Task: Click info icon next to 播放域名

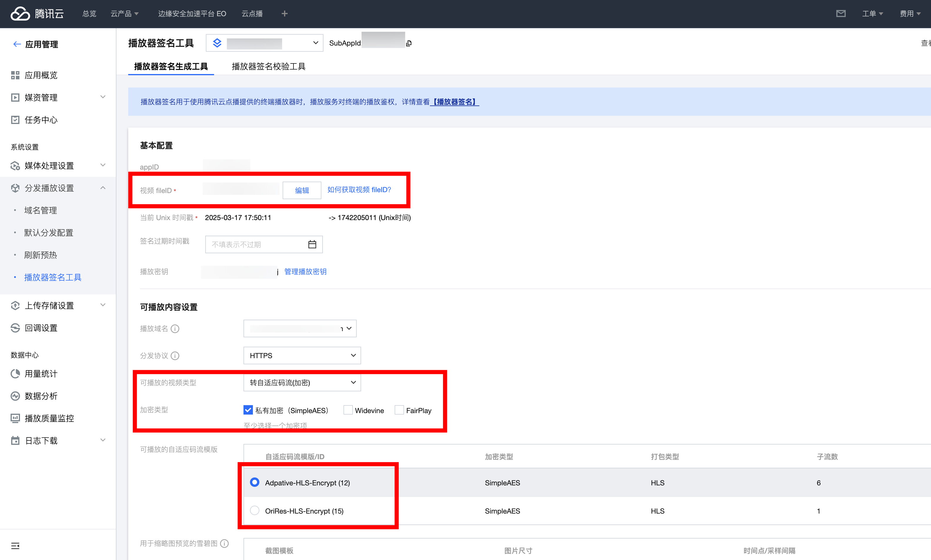Action: (x=175, y=329)
